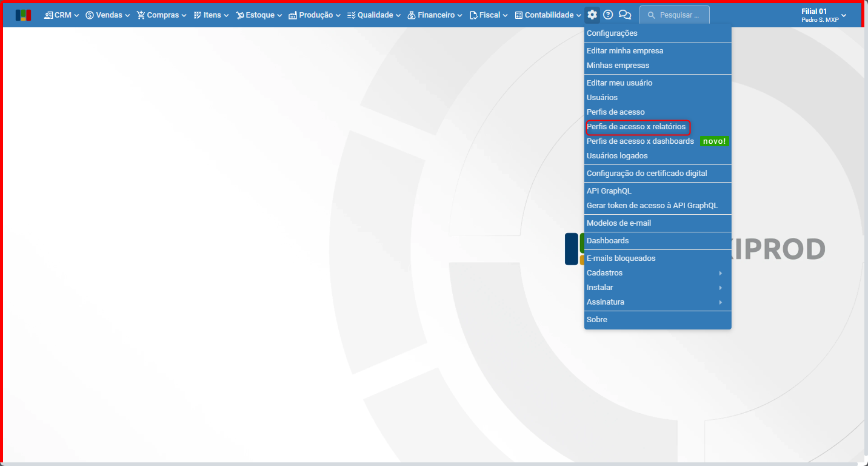Choose Editar minha empresa
The width and height of the screenshot is (868, 466).
point(658,51)
